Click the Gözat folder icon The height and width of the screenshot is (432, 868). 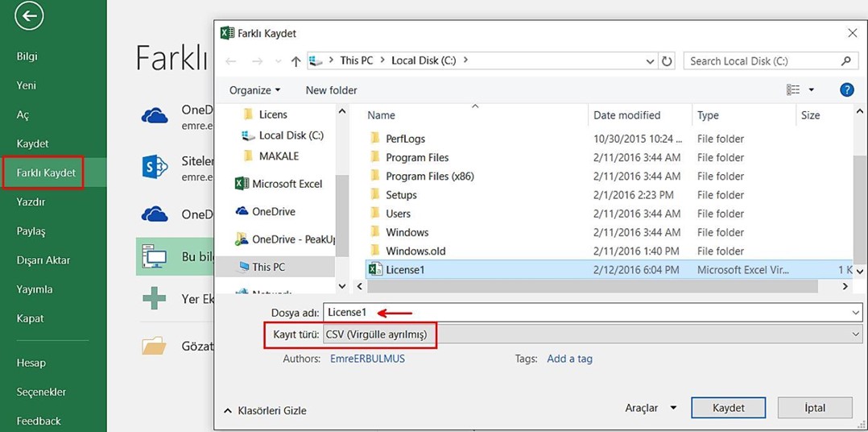(x=155, y=346)
